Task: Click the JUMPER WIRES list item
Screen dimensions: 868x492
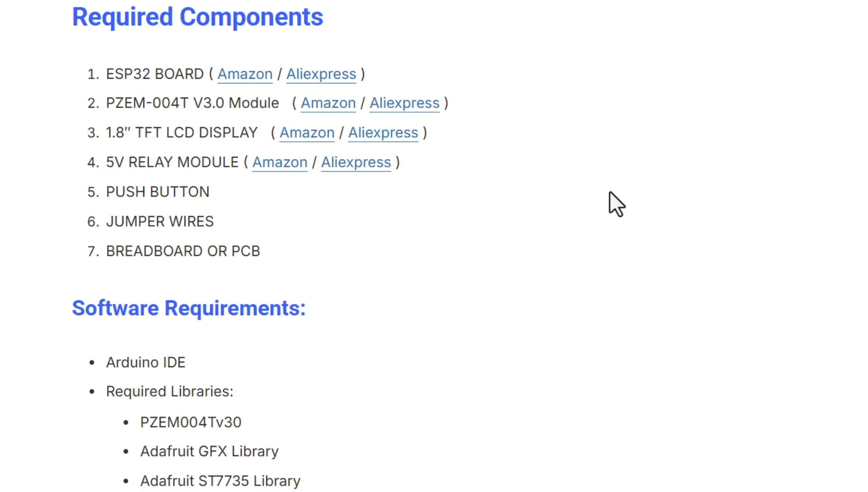Action: pyautogui.click(x=160, y=222)
